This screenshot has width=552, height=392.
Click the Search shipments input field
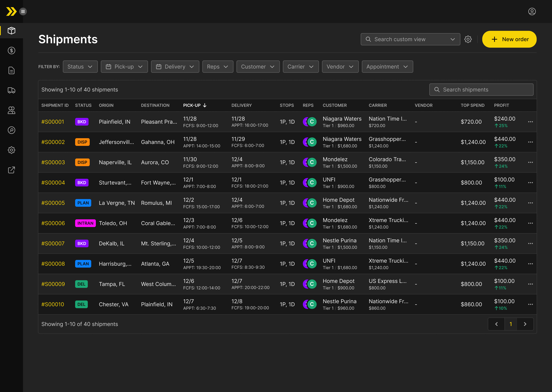click(481, 90)
